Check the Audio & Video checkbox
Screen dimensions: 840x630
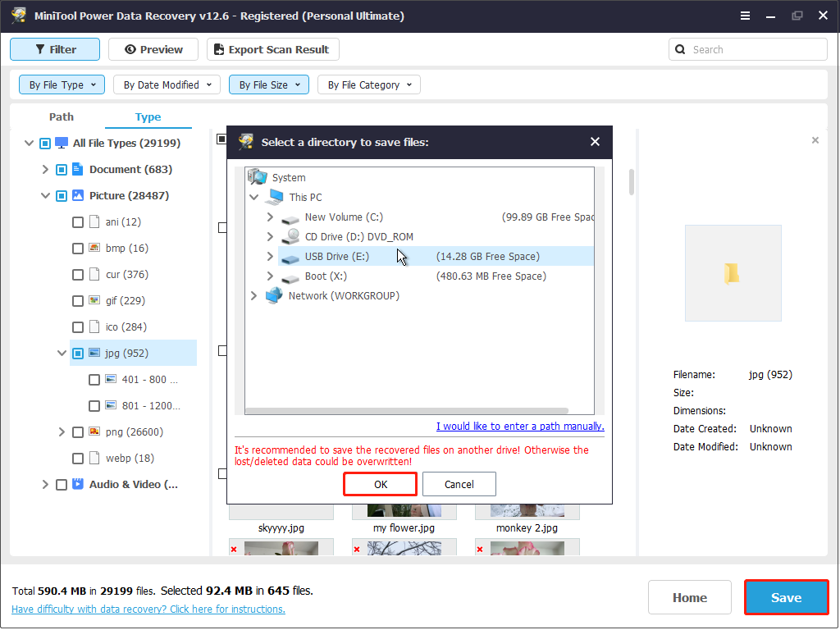click(x=62, y=484)
